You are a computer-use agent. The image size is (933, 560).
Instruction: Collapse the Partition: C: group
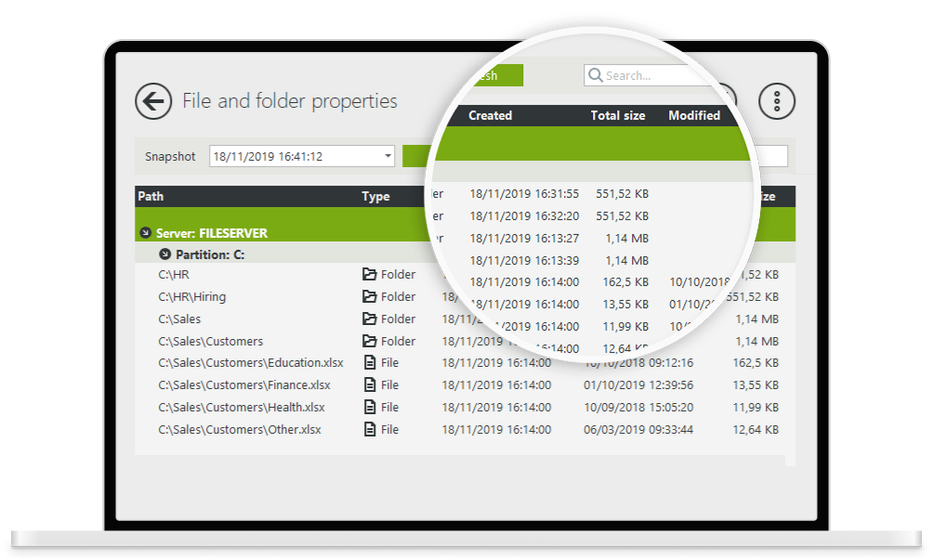pyautogui.click(x=164, y=254)
